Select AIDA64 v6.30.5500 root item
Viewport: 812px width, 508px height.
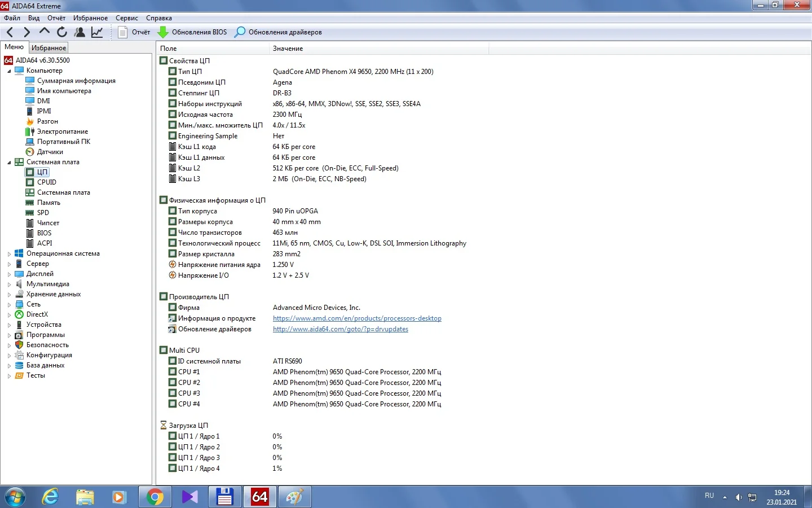(x=43, y=60)
